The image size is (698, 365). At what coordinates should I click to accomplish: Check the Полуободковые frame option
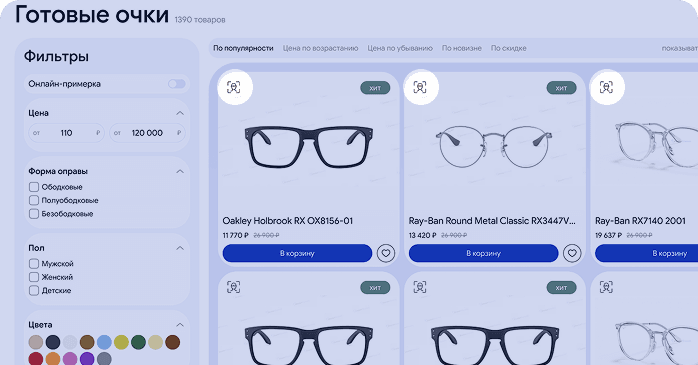[x=34, y=200]
